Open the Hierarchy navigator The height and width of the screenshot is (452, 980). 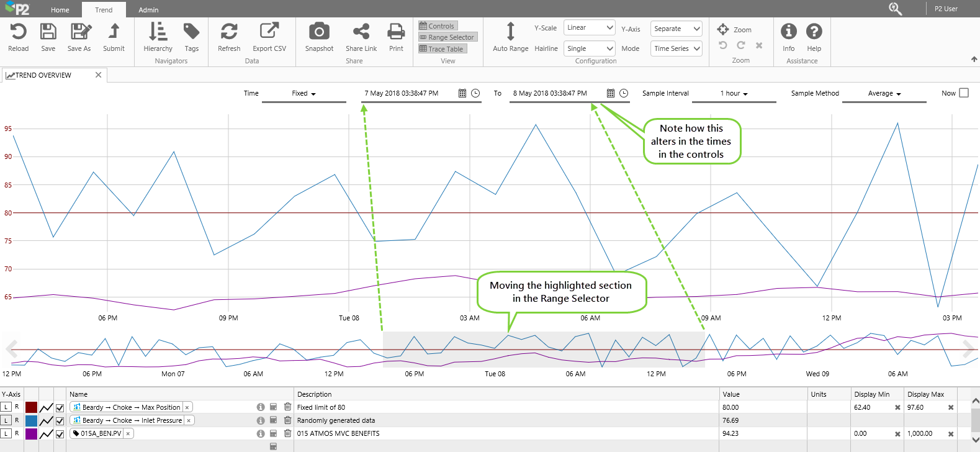[x=158, y=32]
